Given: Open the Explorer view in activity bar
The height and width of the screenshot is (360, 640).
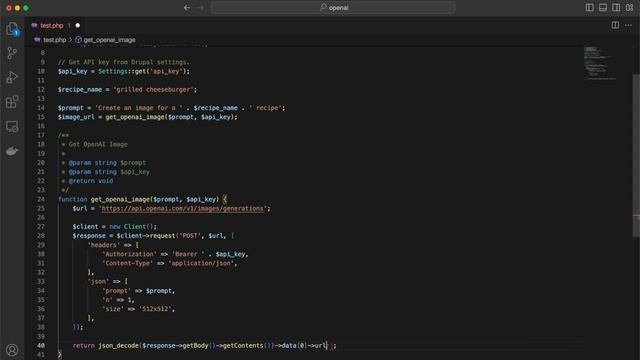Looking at the screenshot, I should [12, 29].
